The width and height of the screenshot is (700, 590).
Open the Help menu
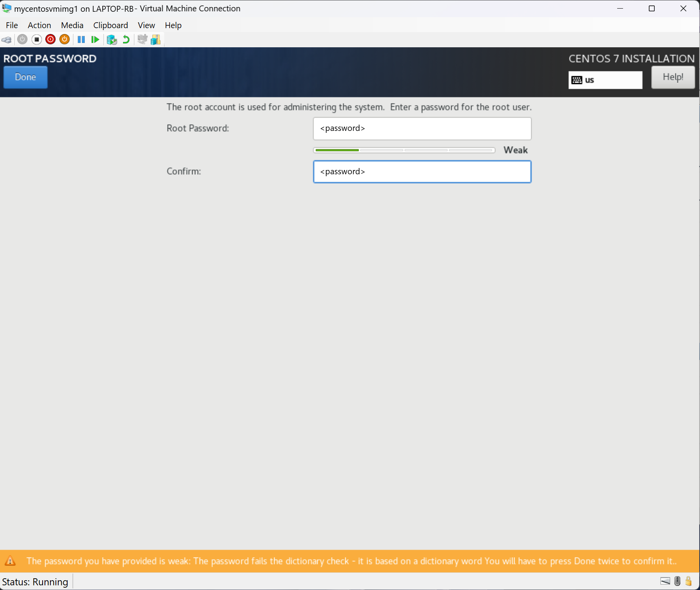click(x=173, y=25)
